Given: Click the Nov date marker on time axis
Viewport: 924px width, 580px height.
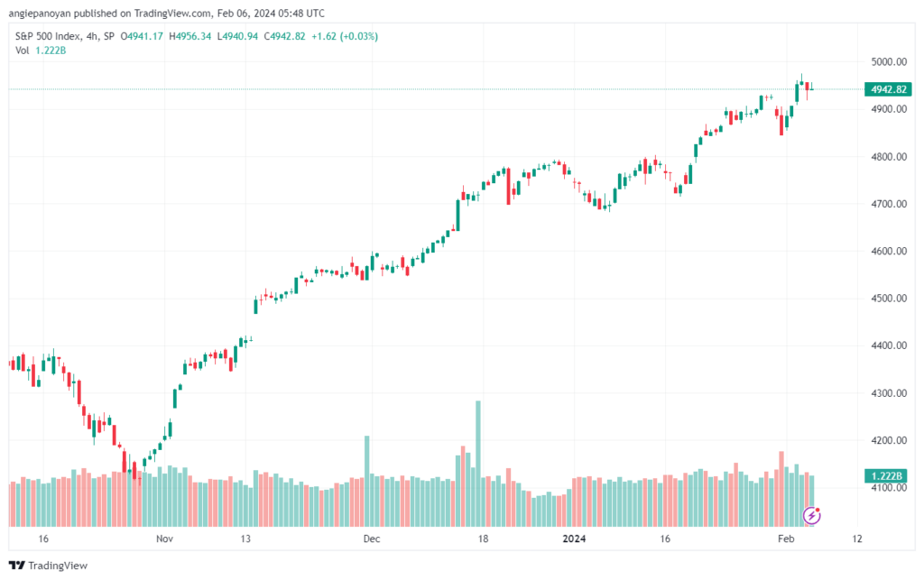Looking at the screenshot, I should [x=164, y=539].
